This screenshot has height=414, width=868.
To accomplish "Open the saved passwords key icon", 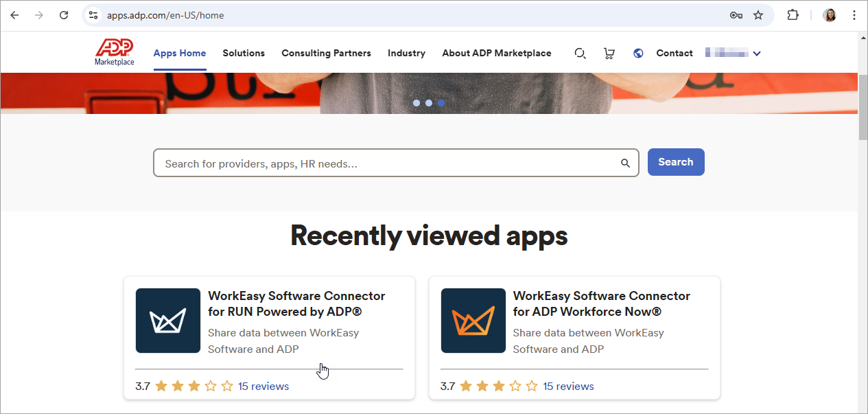I will click(736, 15).
